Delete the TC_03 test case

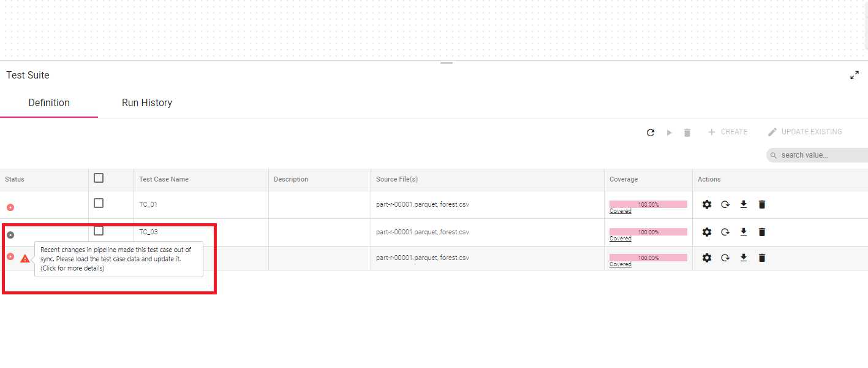(x=762, y=232)
